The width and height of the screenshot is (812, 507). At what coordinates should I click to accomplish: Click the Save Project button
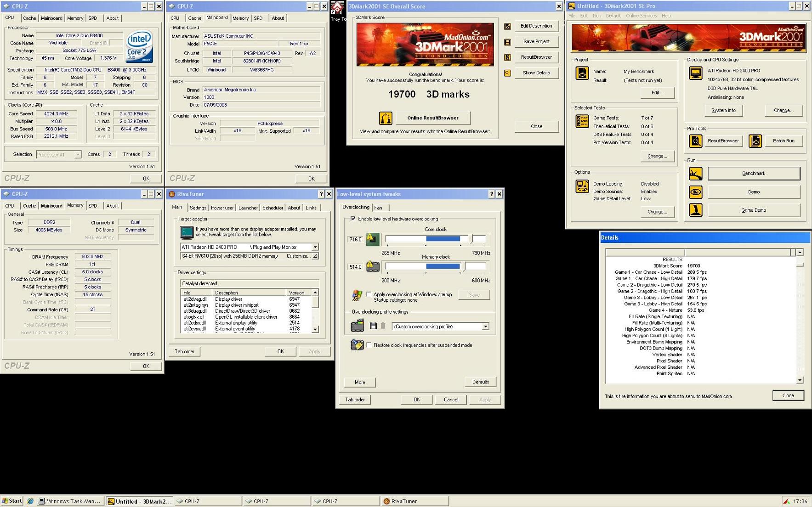point(536,41)
